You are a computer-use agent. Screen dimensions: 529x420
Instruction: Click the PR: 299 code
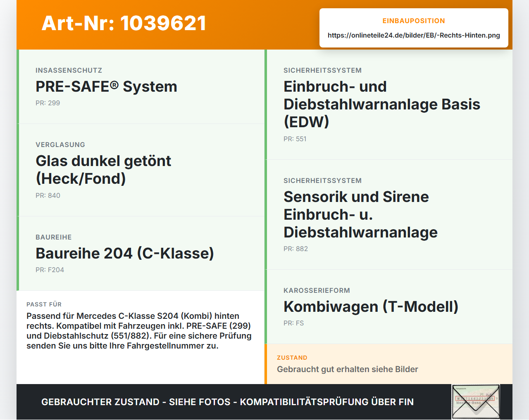pyautogui.click(x=48, y=103)
